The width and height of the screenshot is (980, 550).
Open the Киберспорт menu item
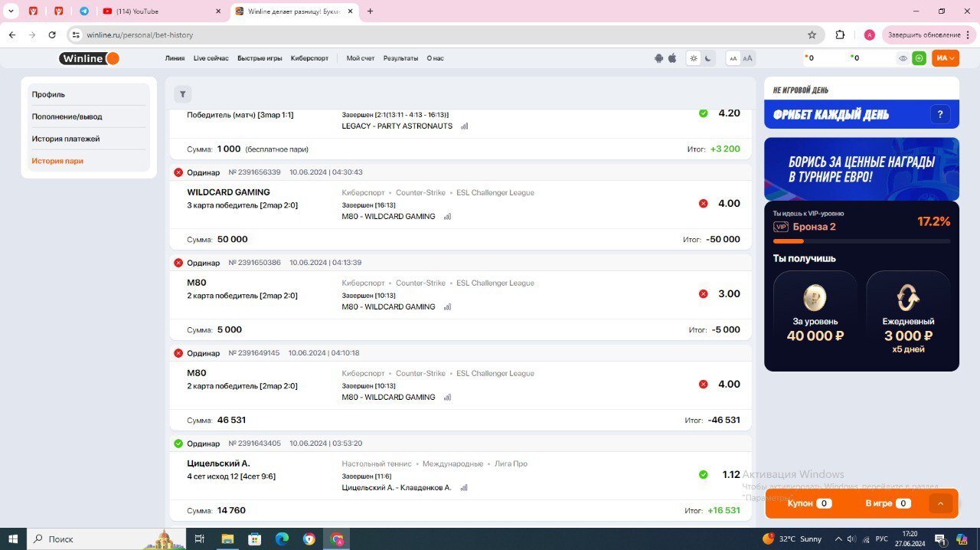coord(309,58)
